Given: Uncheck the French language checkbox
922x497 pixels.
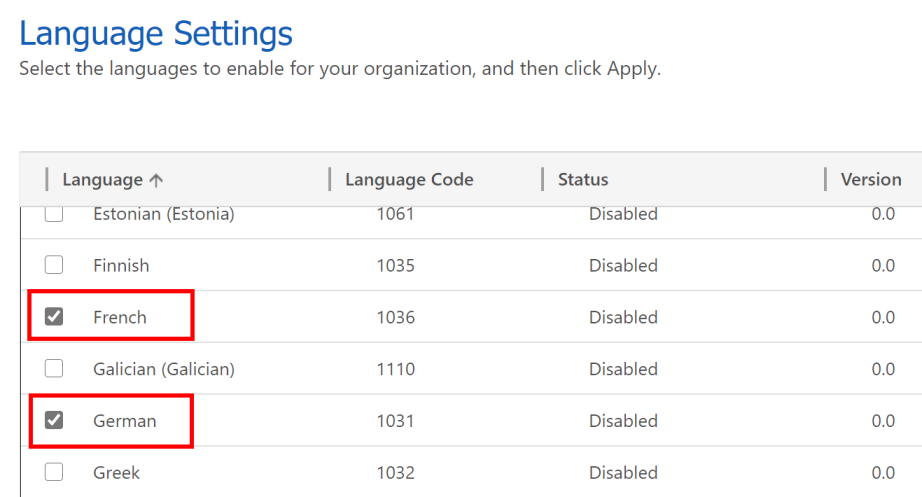Looking at the screenshot, I should pos(54,317).
